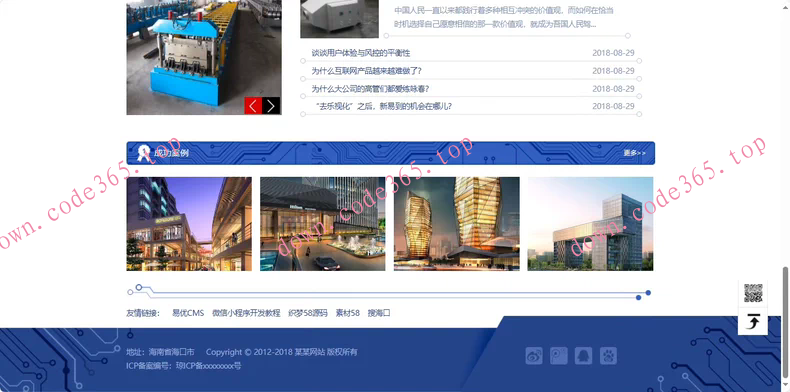
Task: Open the 易优CMS friendly link
Action: 188,313
